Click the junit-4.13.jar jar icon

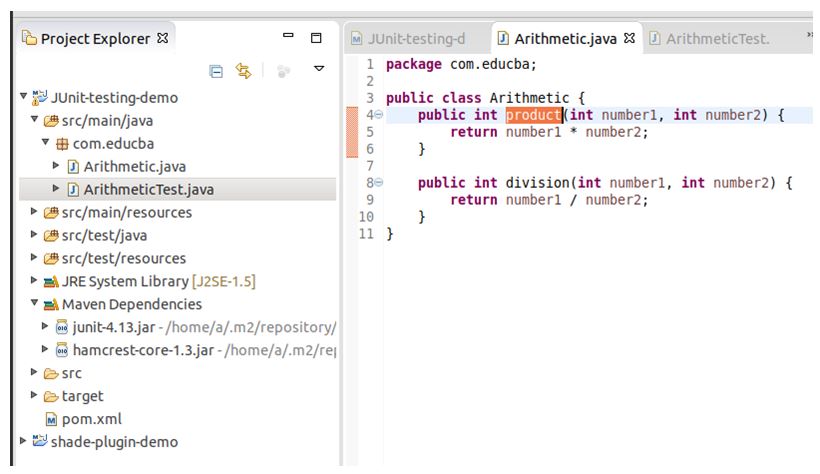pyautogui.click(x=62, y=328)
